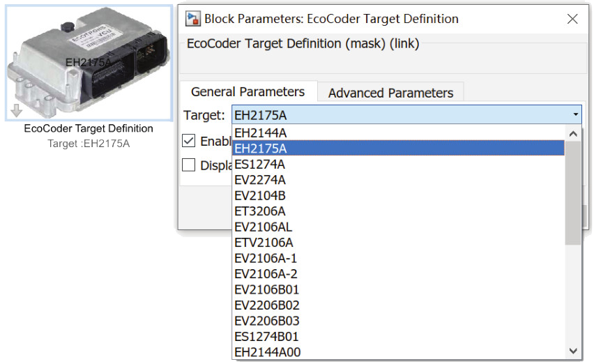This screenshot has width=594, height=364.
Task: Click the dropdown list scrollbar thumb
Action: (573, 193)
